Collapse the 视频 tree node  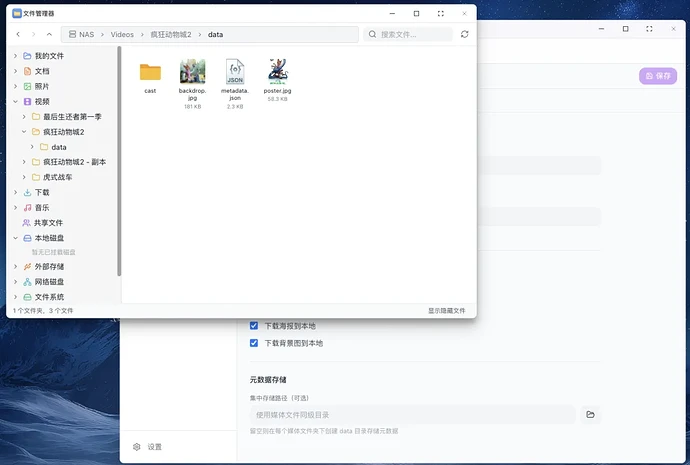tap(15, 102)
